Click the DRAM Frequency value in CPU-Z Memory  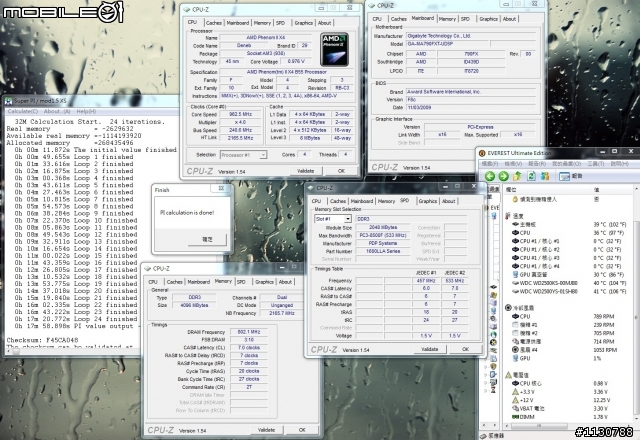click(249, 332)
